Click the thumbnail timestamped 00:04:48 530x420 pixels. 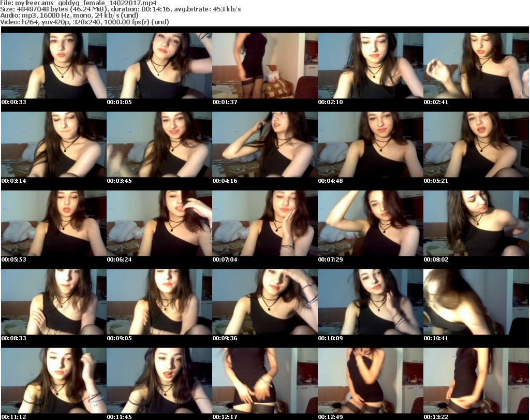[x=371, y=144]
